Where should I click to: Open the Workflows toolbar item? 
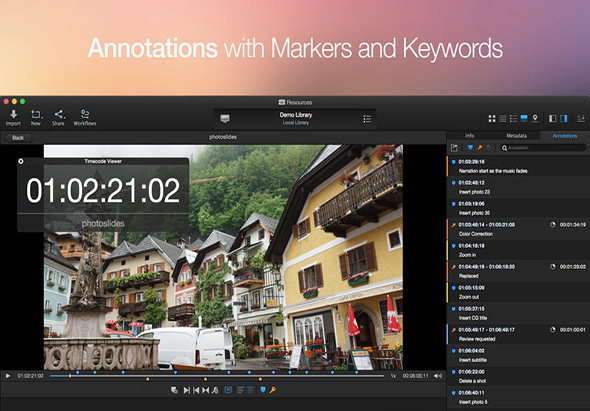[85, 117]
